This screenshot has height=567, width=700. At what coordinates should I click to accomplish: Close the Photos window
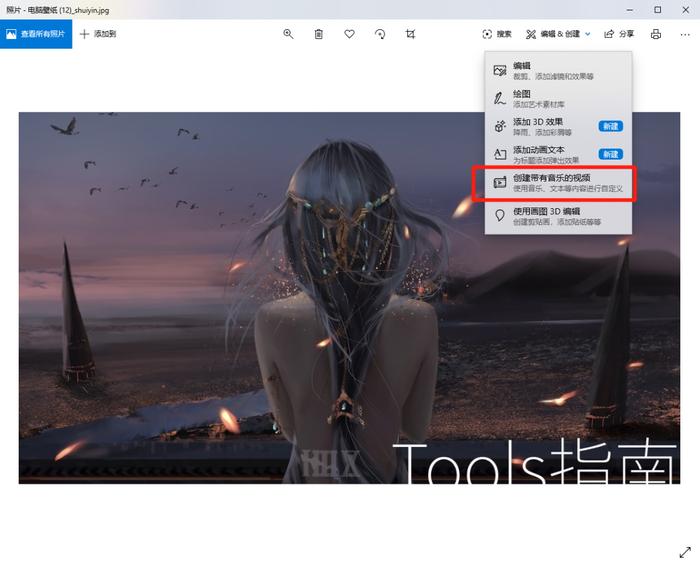tap(686, 9)
